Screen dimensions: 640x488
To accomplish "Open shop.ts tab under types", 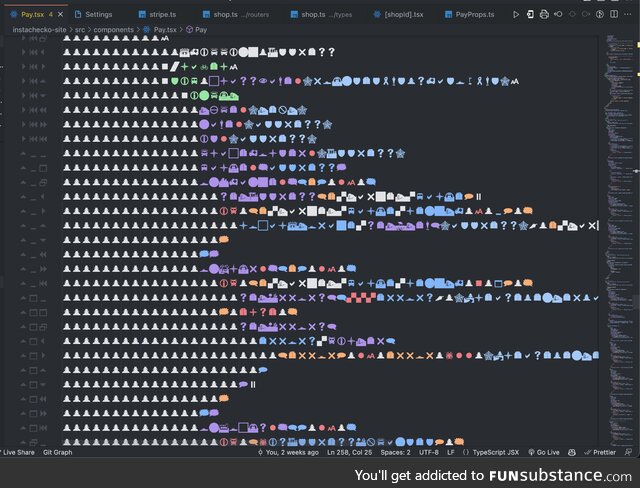I will pyautogui.click(x=322, y=15).
